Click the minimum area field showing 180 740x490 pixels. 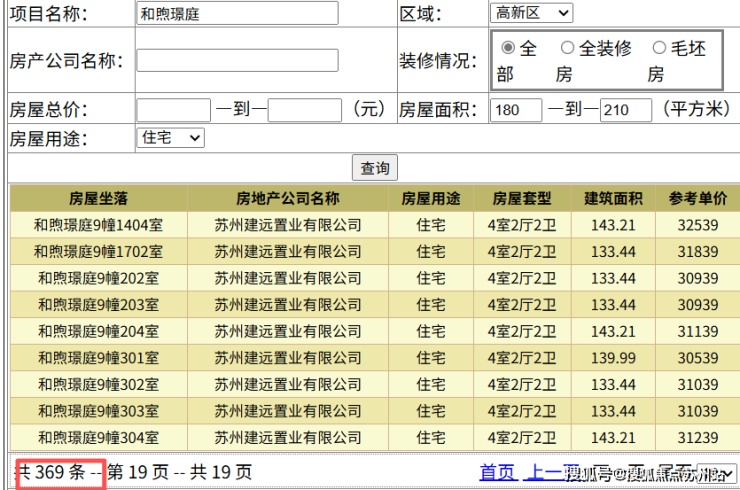(x=516, y=109)
